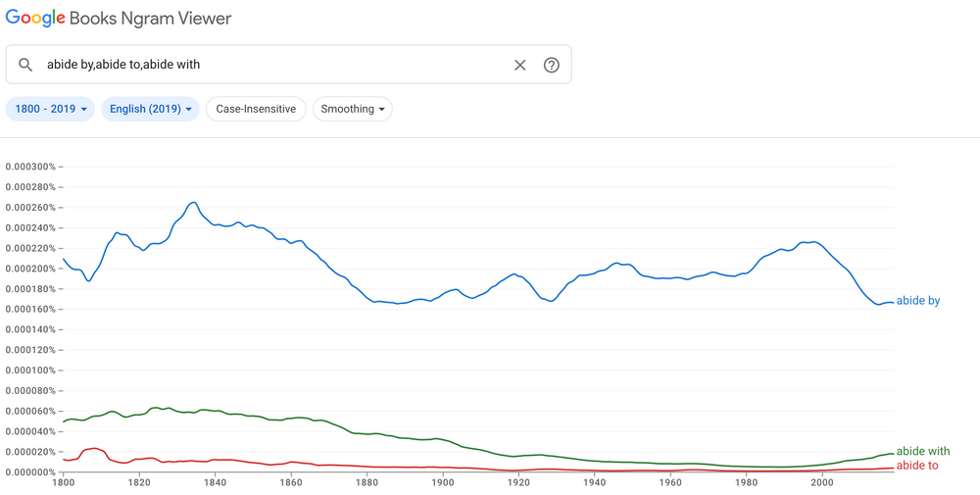Click the 0.000200% y-axis label
This screenshot has height=495, width=980.
tap(30, 269)
